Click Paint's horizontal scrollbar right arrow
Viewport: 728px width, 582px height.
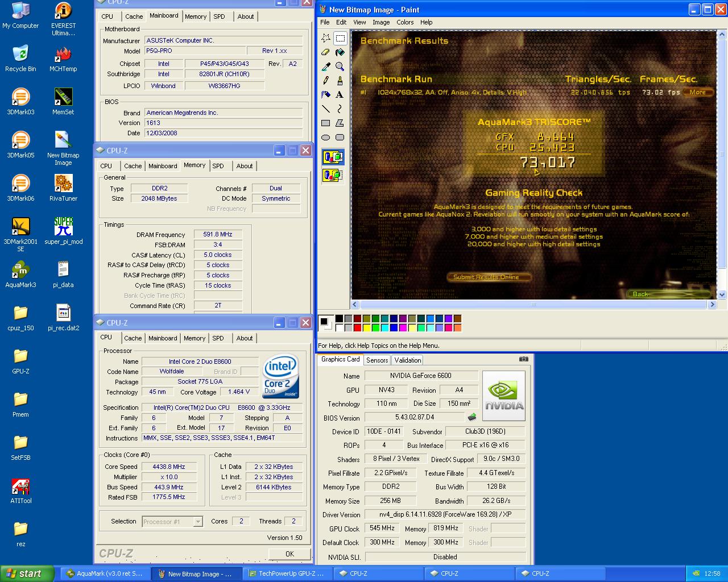point(712,305)
